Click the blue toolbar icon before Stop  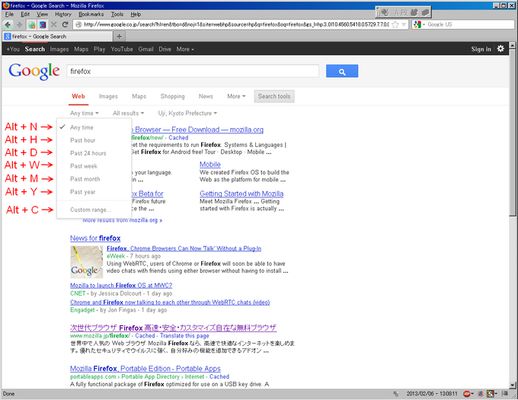tap(43, 25)
